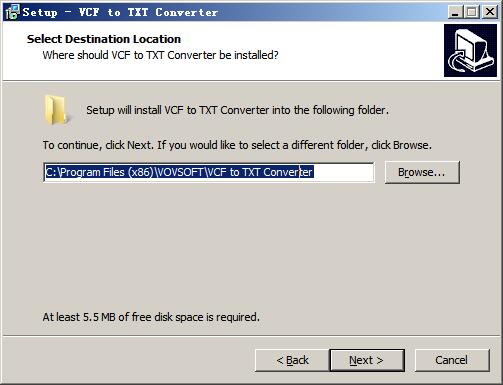Screen dimensions: 503x385
Task: Click the word VOVSOFT in the install path
Action: [x=180, y=172]
